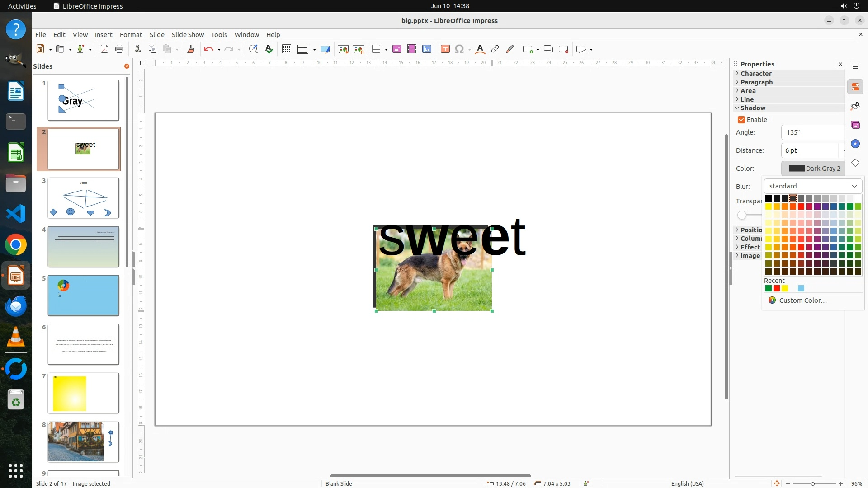This screenshot has height=488, width=868.
Task: Click the Insert Image toolbar icon
Action: point(397,49)
